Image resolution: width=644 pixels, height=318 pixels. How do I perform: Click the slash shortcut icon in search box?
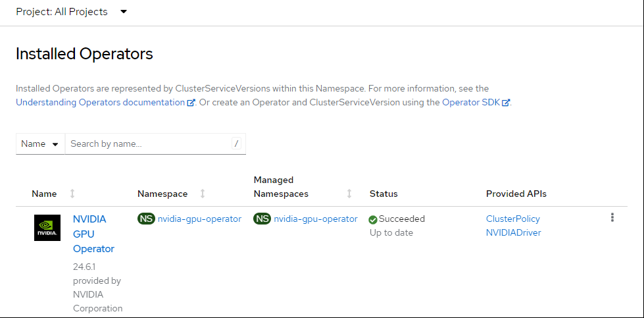click(x=237, y=144)
